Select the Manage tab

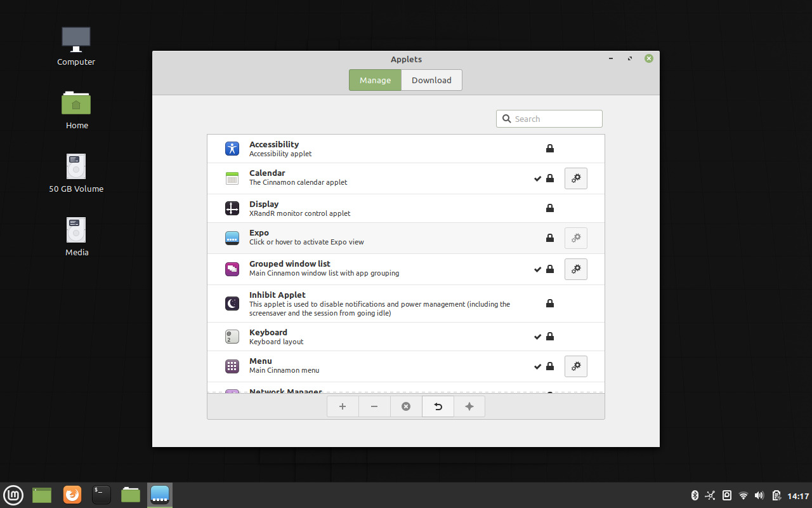[375, 80]
